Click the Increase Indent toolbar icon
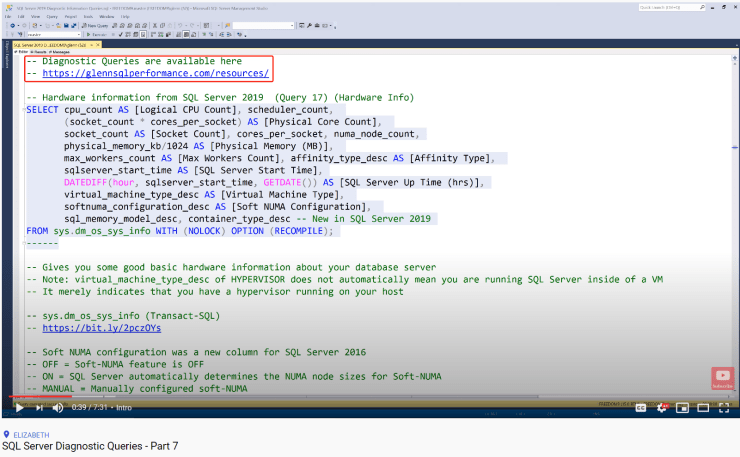This screenshot has width=740, height=457. [x=229, y=34]
